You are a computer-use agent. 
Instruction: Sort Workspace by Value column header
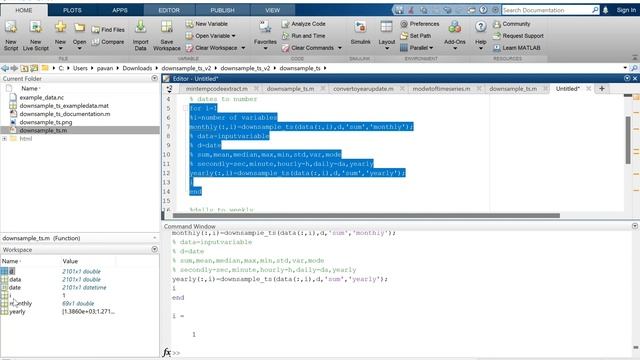(x=70, y=261)
